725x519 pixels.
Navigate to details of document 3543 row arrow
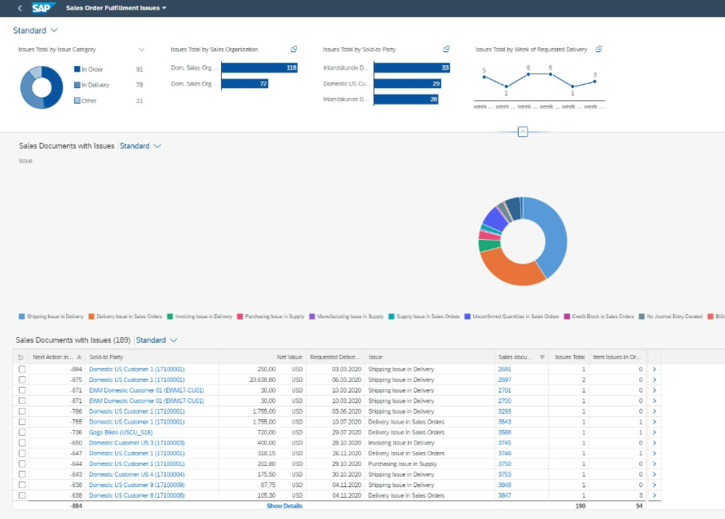(654, 422)
